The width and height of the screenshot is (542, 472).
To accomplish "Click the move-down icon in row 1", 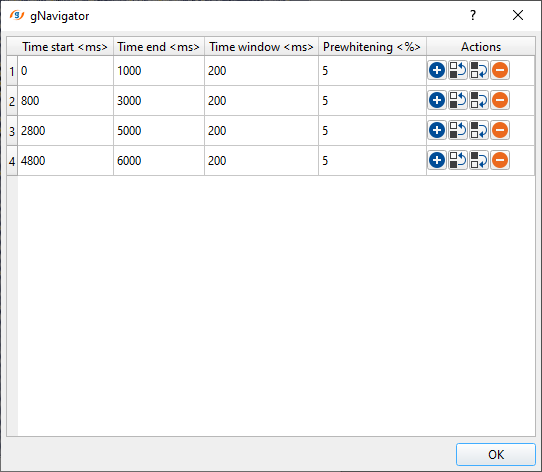I will pos(479,71).
